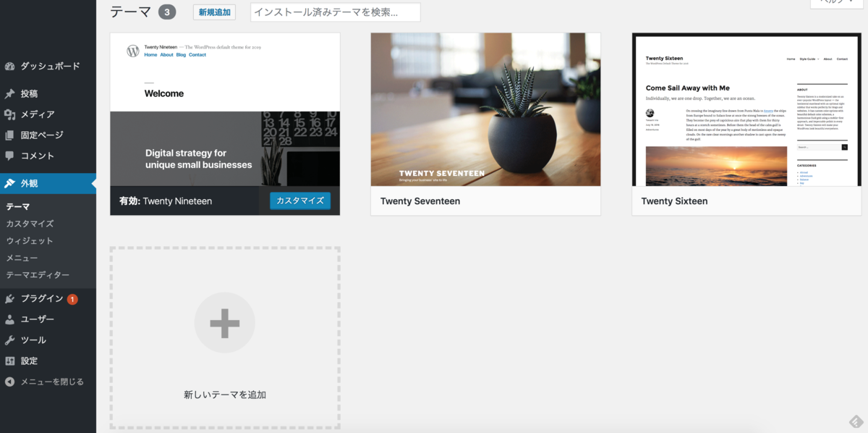868x433 pixels.
Task: Click the pushpin icon next to 投稿
Action: tap(10, 93)
